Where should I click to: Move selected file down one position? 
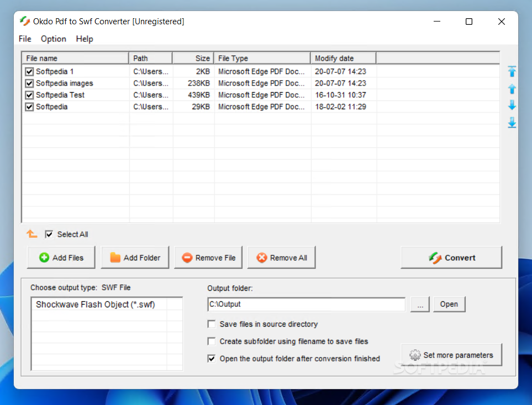512,105
